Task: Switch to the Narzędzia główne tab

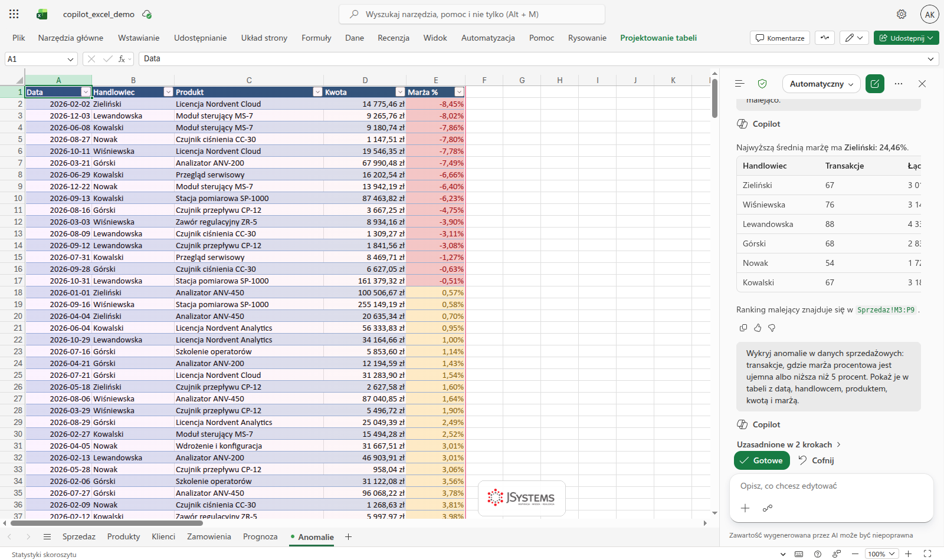Action: tap(71, 38)
